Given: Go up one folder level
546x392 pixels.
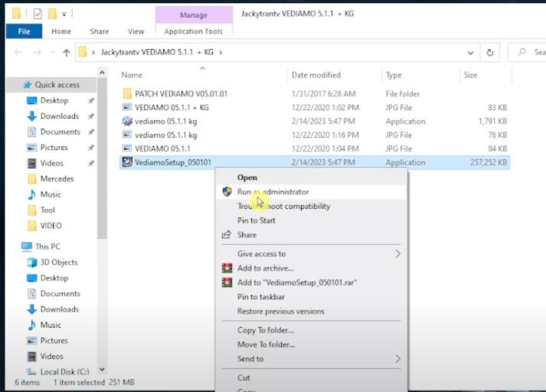Looking at the screenshot, I should click(x=66, y=52).
